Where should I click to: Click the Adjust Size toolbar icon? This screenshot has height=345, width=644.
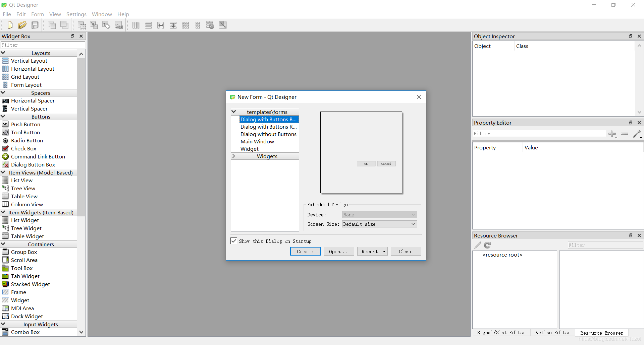(222, 25)
